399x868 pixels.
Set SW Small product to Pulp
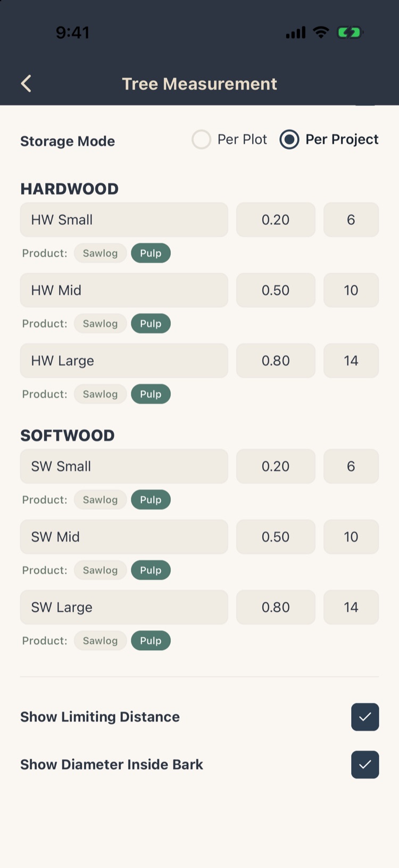151,500
